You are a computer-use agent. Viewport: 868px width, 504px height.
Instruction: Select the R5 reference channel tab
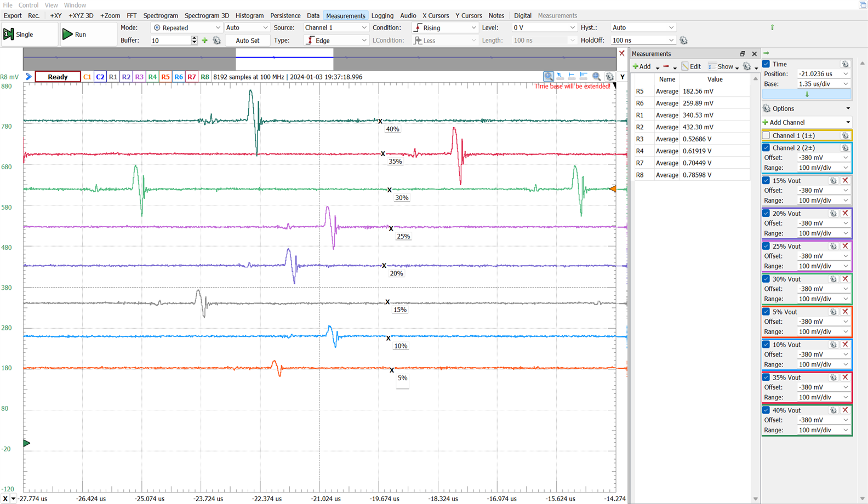[165, 77]
